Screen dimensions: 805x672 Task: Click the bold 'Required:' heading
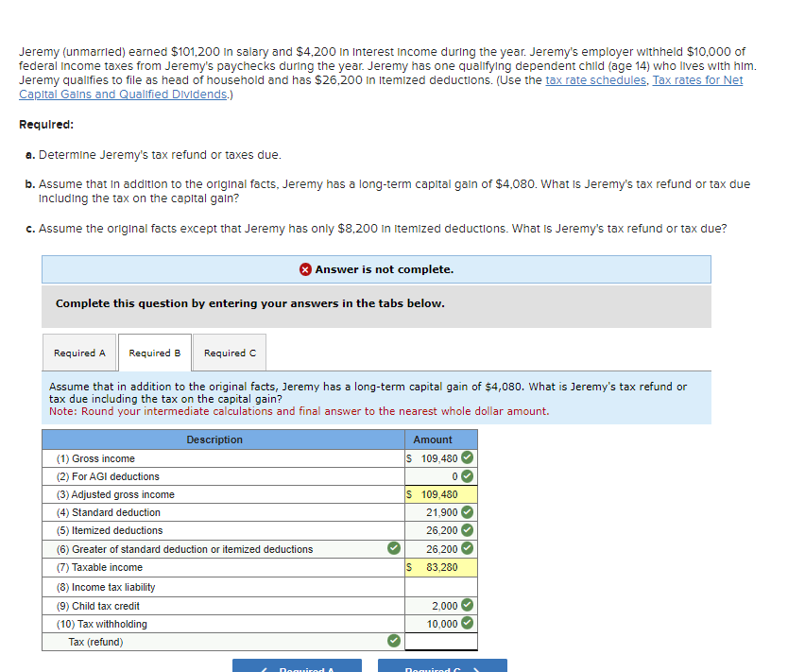point(46,125)
